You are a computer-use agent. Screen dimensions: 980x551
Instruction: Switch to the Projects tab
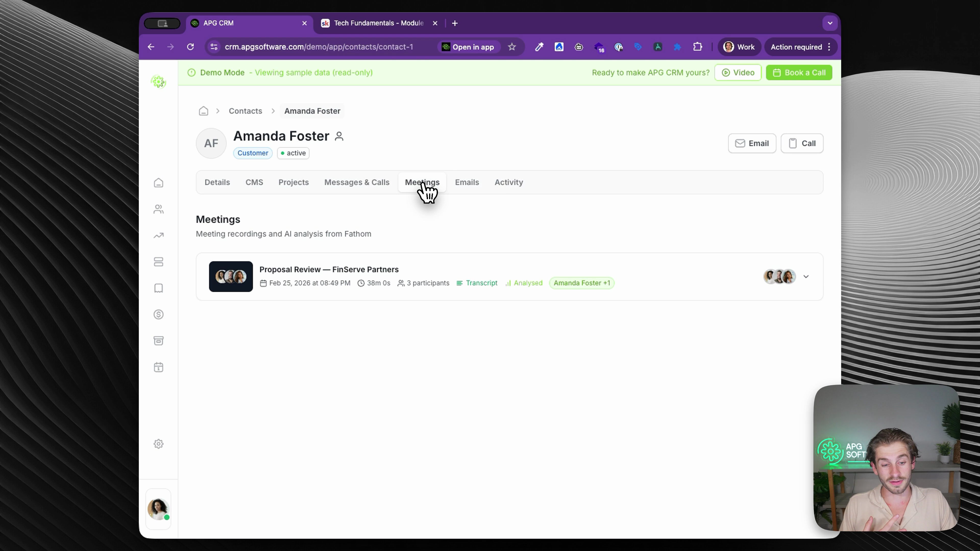tap(294, 182)
